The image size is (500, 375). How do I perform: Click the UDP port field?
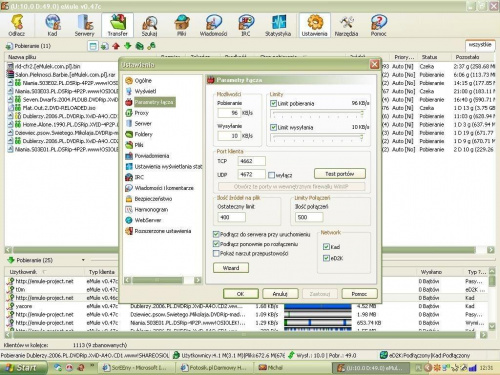252,174
